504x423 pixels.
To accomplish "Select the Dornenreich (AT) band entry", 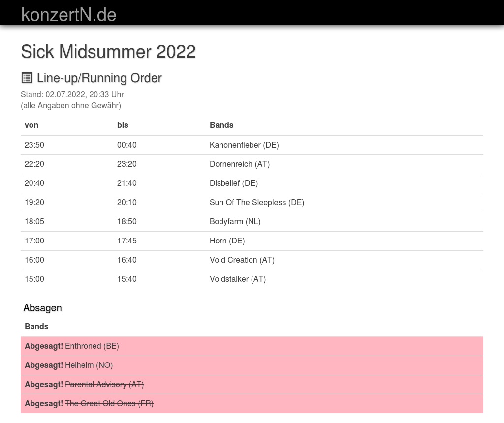I will pos(240,164).
